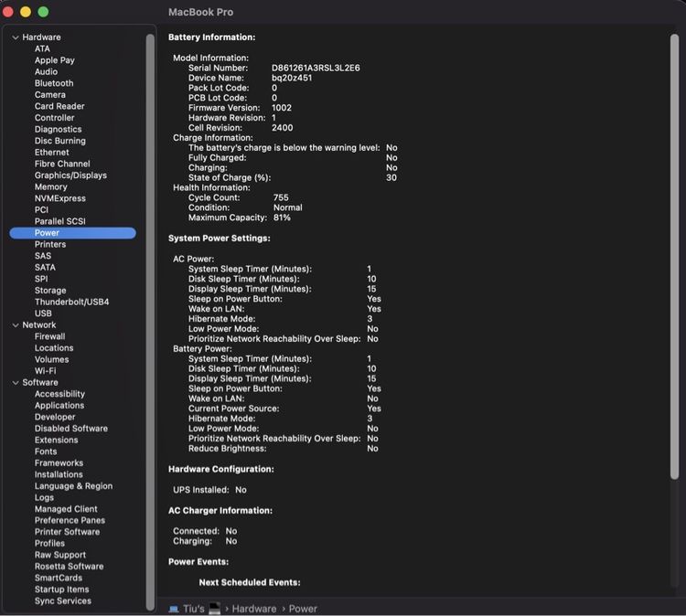Select Ethernet under Hardware

click(x=51, y=152)
